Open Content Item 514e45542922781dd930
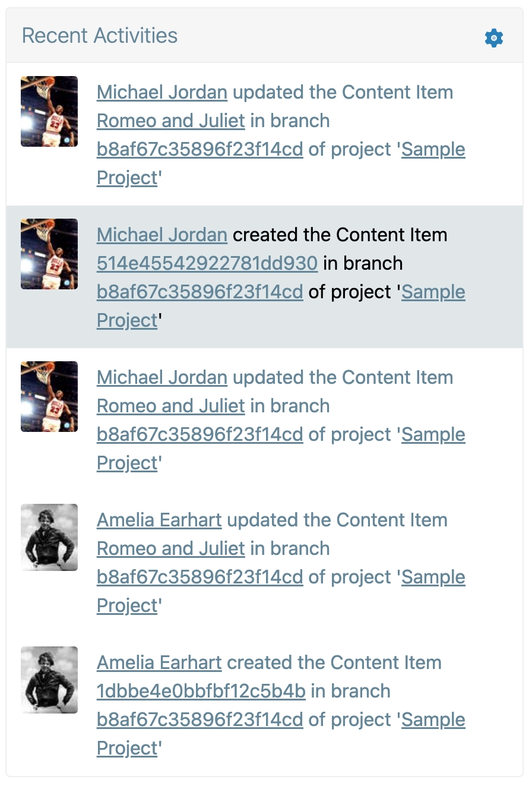Image resolution: width=532 pixels, height=789 pixels. 207,264
